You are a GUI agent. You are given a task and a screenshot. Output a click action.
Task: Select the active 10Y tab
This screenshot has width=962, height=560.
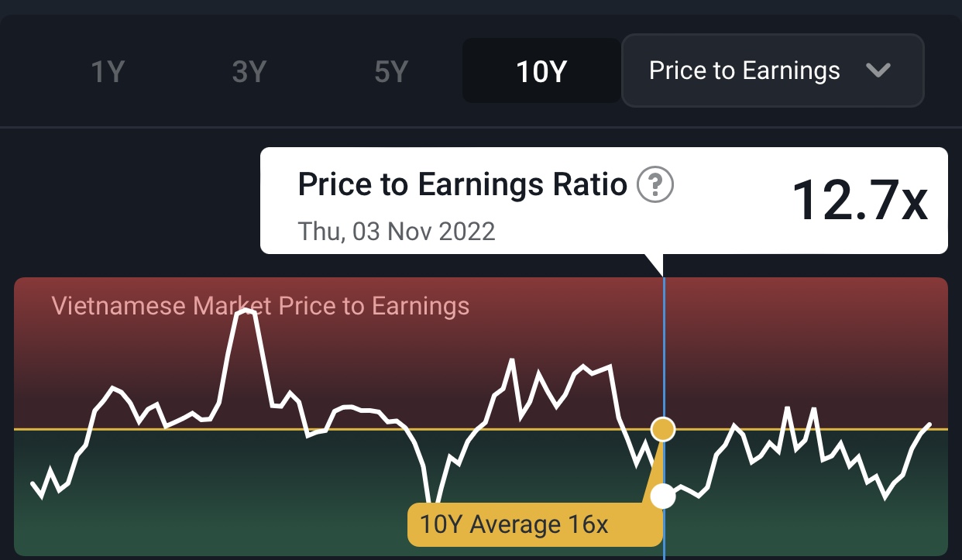[x=541, y=72]
